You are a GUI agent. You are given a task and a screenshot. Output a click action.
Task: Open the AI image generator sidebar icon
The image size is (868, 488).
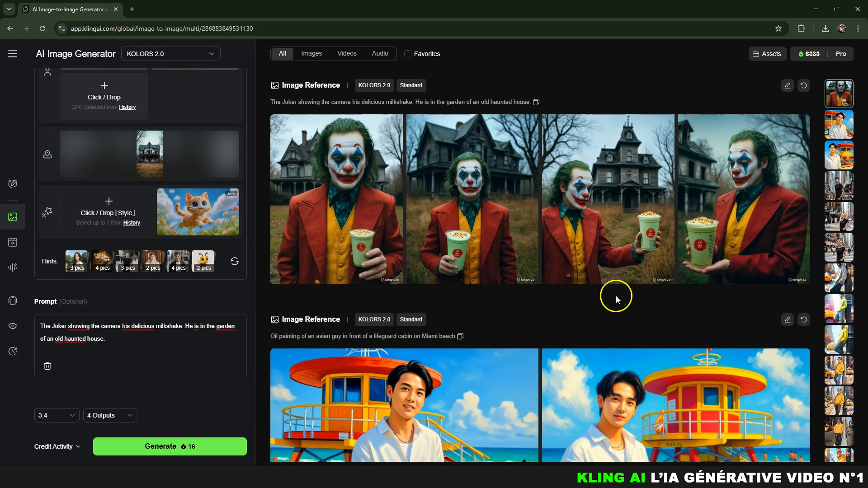click(x=13, y=217)
